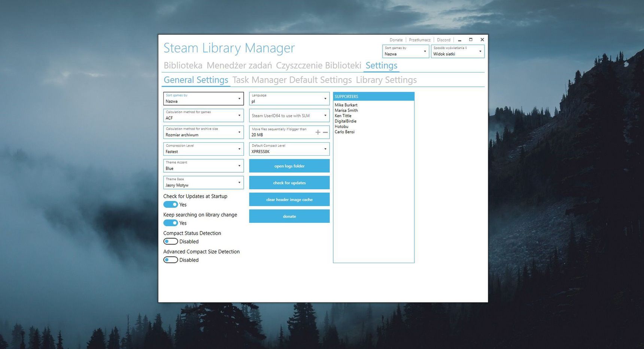644x349 pixels.
Task: Open the Donate link in title bar
Action: click(396, 40)
